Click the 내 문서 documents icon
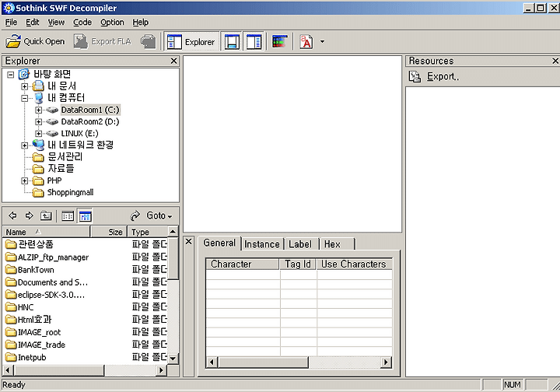 coord(39,86)
